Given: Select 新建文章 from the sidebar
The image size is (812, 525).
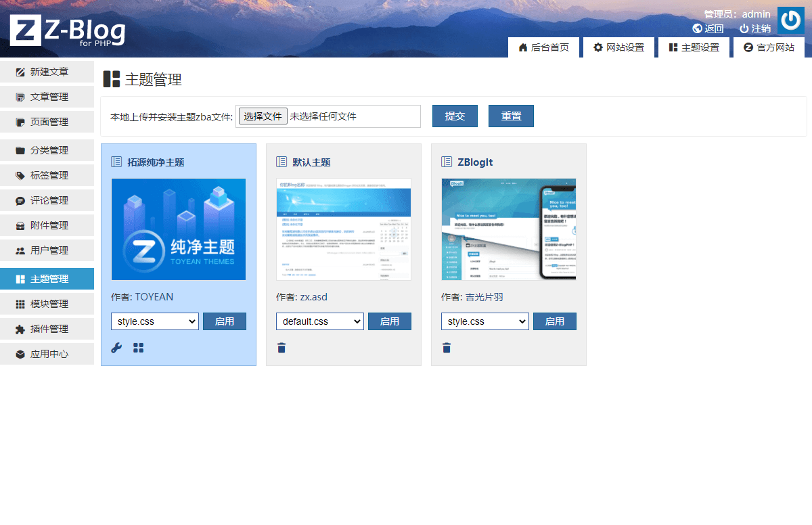Looking at the screenshot, I should coord(47,71).
